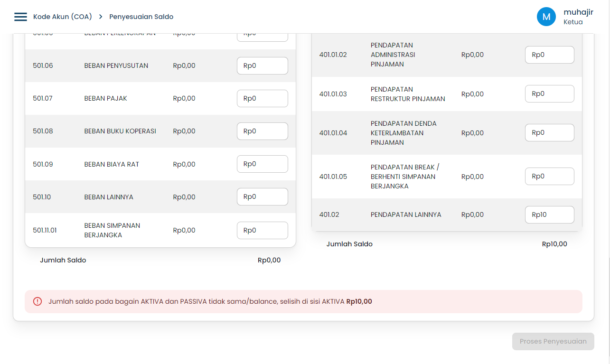Click Penyesuaian Saldo in the breadcrumb
This screenshot has height=364, width=610.
point(141,16)
